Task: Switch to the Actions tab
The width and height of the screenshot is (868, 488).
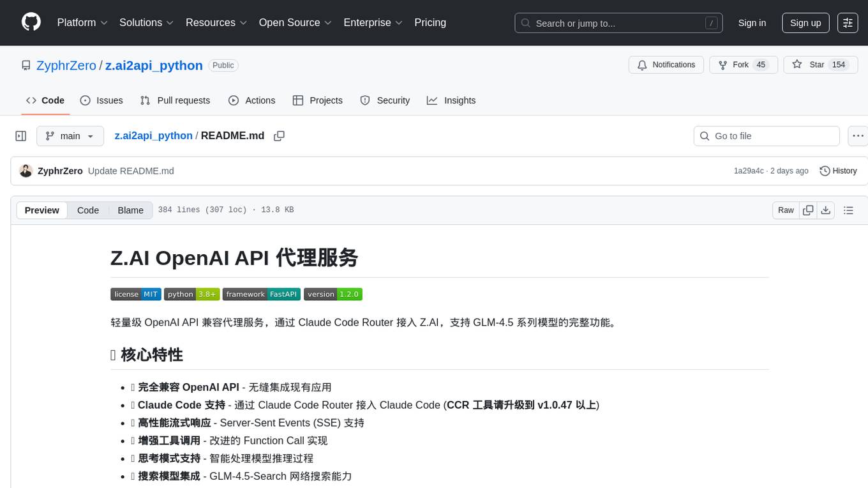Action: coord(252,100)
